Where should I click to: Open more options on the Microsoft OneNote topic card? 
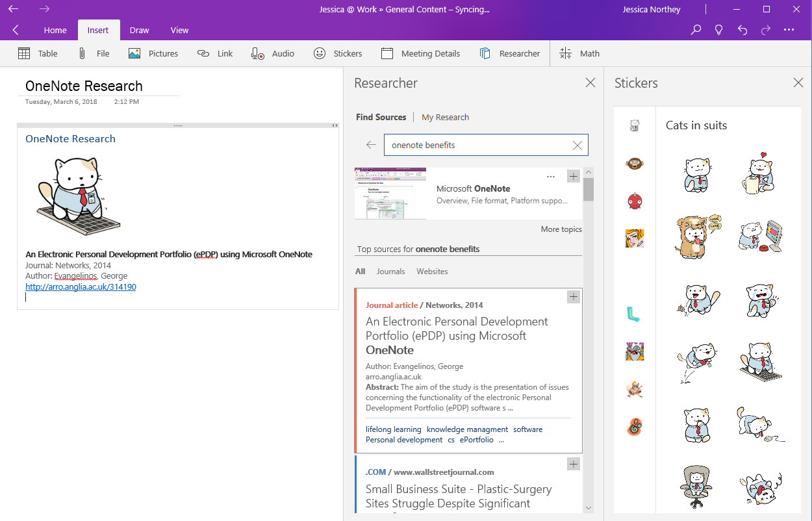(x=551, y=176)
